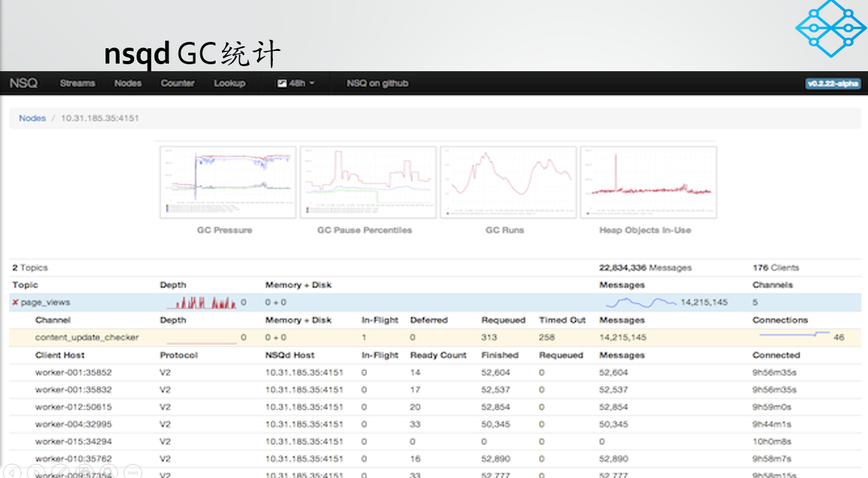
Task: Click the 'Ready Count' column header
Action: [x=439, y=355]
